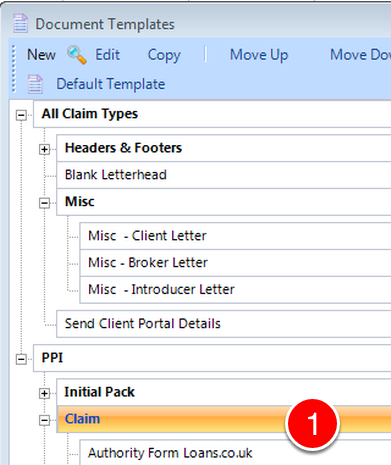Click the Move Down toolbar button
391x465 pixels.
pyautogui.click(x=360, y=55)
